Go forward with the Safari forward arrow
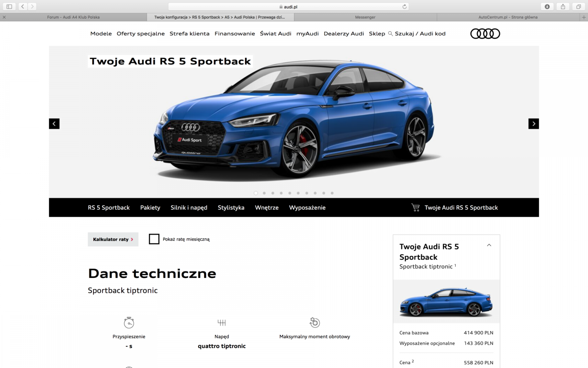Image resolution: width=588 pixels, height=368 pixels. [x=32, y=6]
